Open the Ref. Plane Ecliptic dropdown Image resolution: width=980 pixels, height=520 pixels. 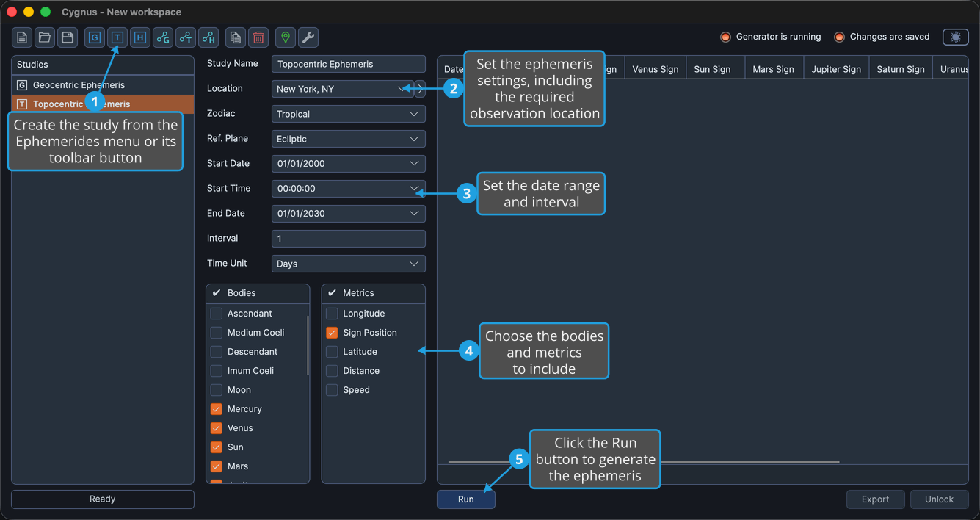pos(348,139)
